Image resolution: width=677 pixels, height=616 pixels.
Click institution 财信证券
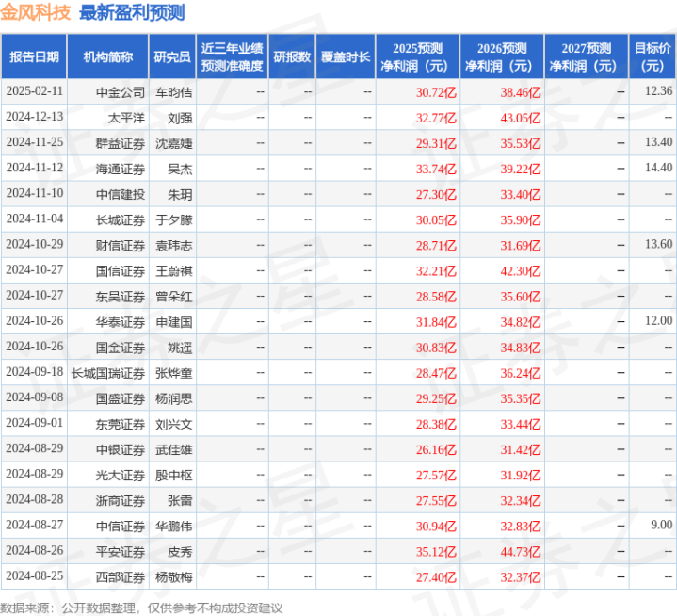pos(121,245)
